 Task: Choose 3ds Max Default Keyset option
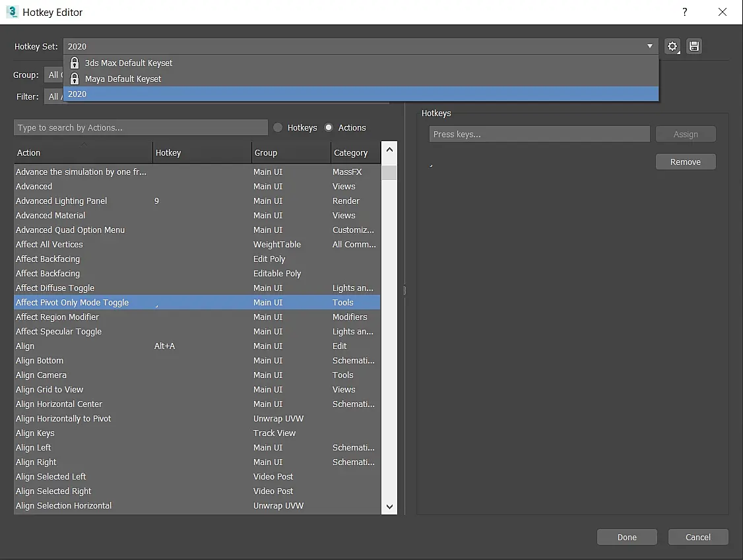click(360, 63)
